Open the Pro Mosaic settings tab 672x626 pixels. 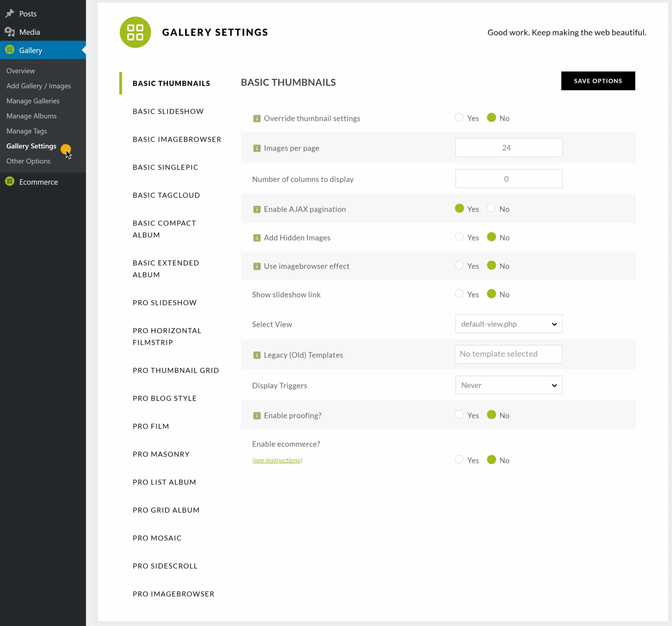[x=157, y=538]
